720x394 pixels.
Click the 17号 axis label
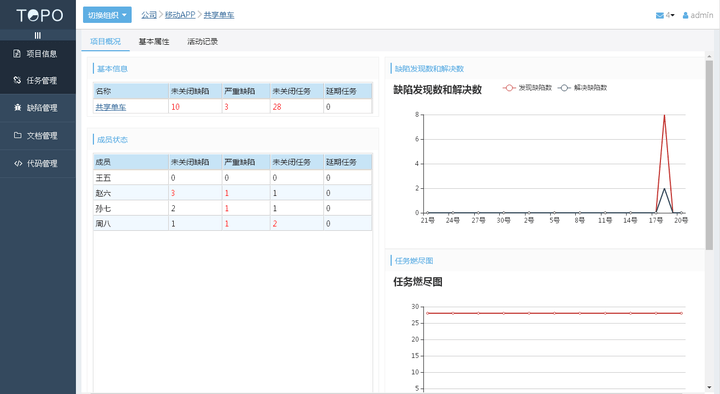tap(656, 220)
